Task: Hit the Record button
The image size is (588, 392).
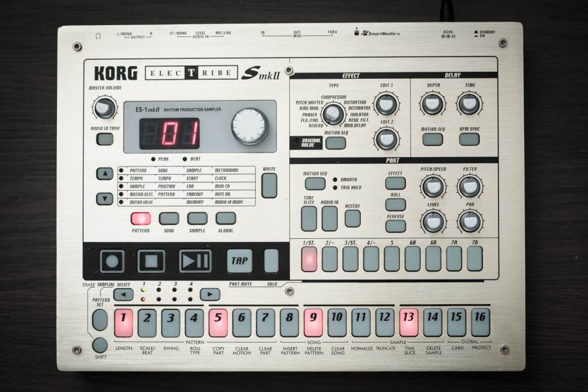Action: 112,261
